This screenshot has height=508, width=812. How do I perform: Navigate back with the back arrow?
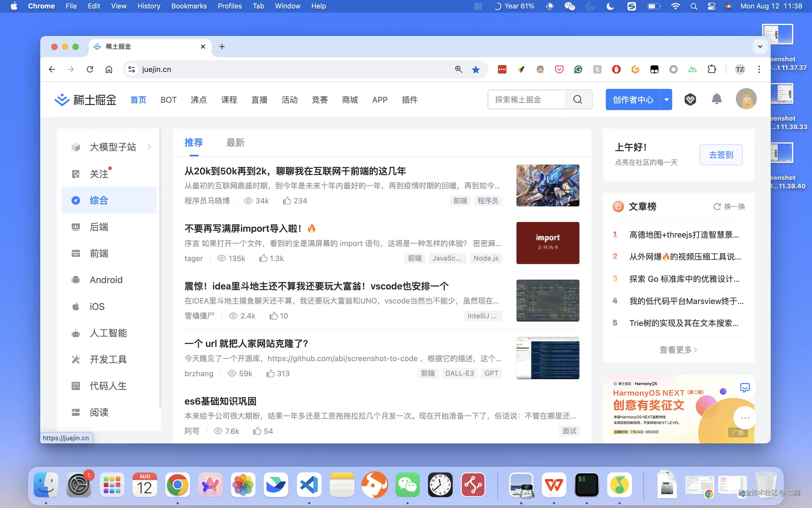tap(52, 69)
